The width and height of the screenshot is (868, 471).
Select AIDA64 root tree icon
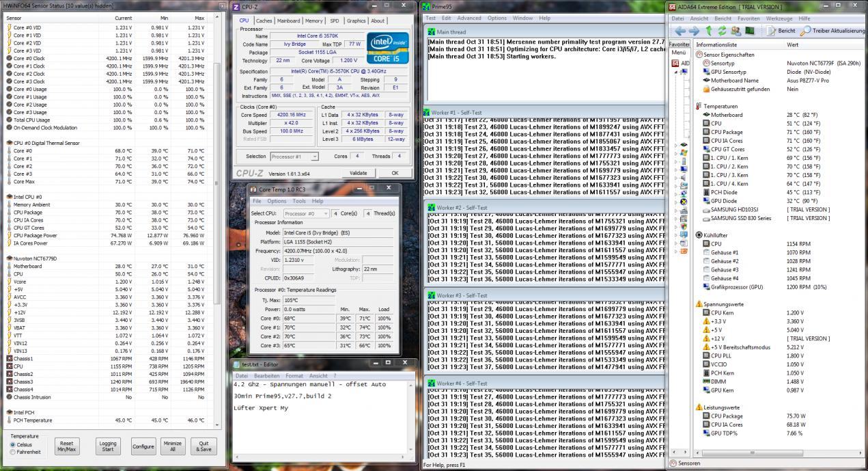[675, 63]
